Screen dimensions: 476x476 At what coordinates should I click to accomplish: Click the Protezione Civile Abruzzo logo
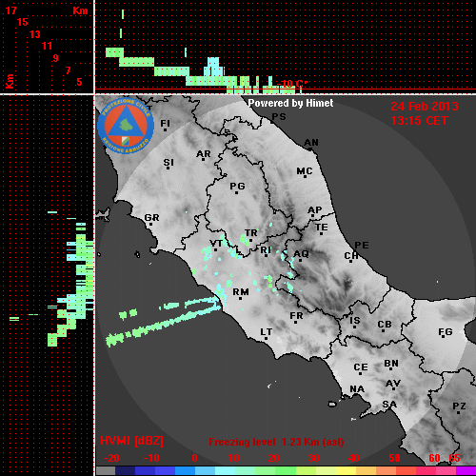click(126, 126)
